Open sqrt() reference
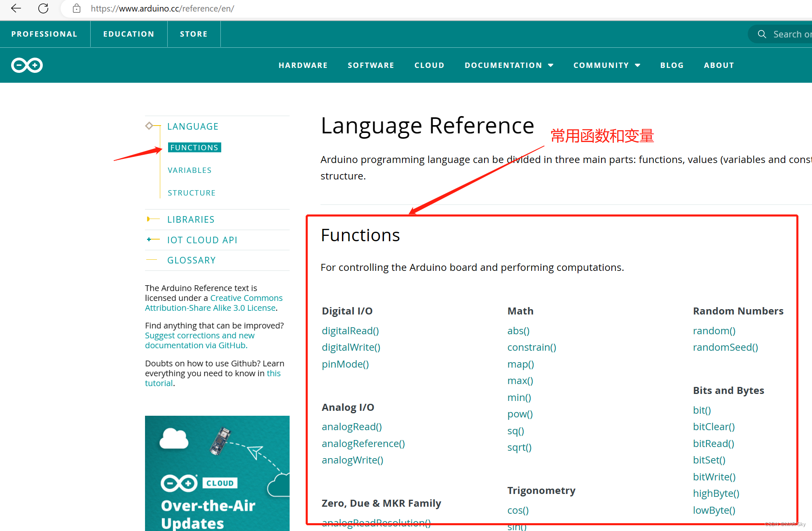 pos(519,447)
